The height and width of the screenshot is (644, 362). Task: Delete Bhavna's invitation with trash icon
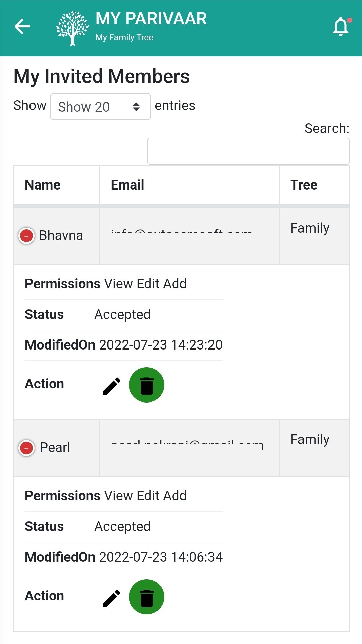[x=146, y=385]
